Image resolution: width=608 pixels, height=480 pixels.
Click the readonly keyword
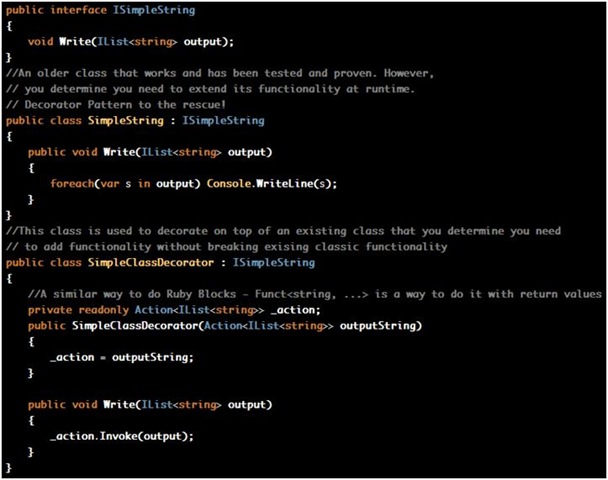(x=104, y=310)
